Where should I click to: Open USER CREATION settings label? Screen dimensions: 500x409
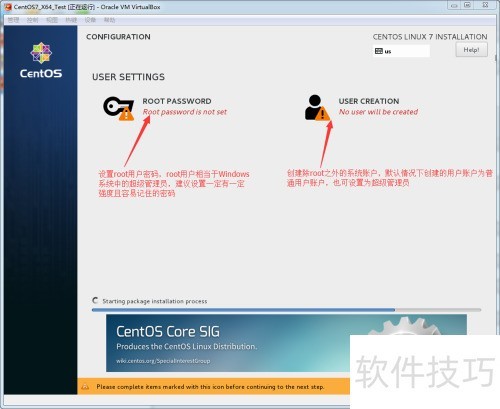pos(369,101)
